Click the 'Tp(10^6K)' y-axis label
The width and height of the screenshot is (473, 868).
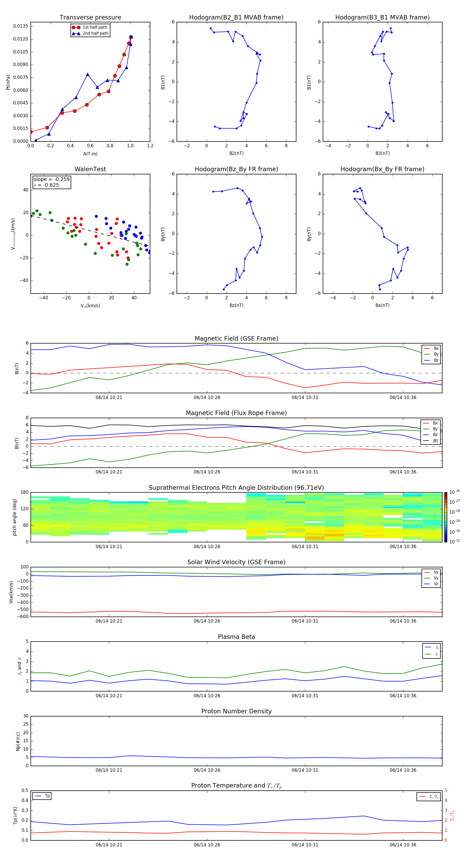(15, 815)
